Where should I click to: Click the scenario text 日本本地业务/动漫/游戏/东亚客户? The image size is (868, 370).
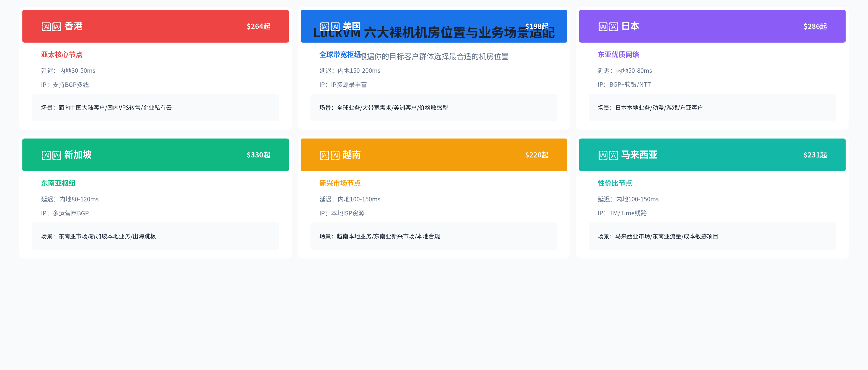click(x=659, y=108)
